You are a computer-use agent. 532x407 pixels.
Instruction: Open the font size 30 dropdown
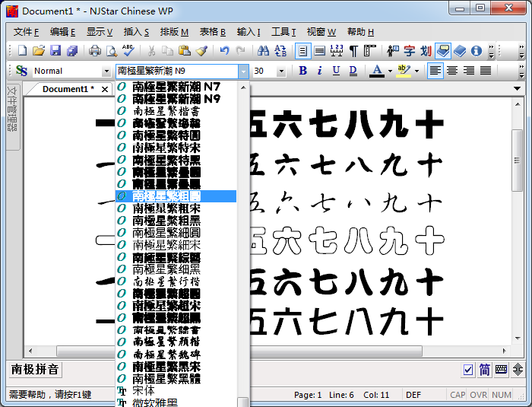point(281,71)
